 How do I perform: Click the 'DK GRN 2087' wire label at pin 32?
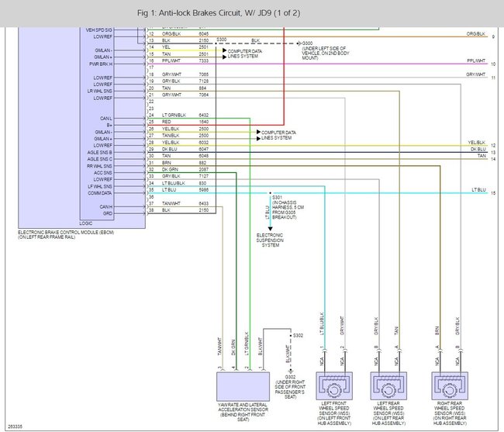(185, 169)
